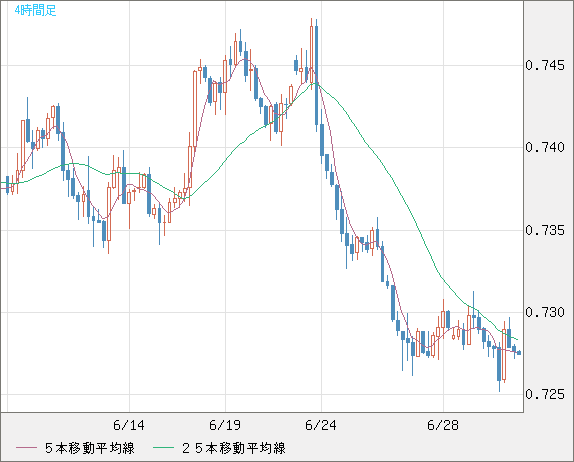Click the 4時間足 timeframe label
Viewport: 574px width, 462px height.
pyautogui.click(x=35, y=10)
